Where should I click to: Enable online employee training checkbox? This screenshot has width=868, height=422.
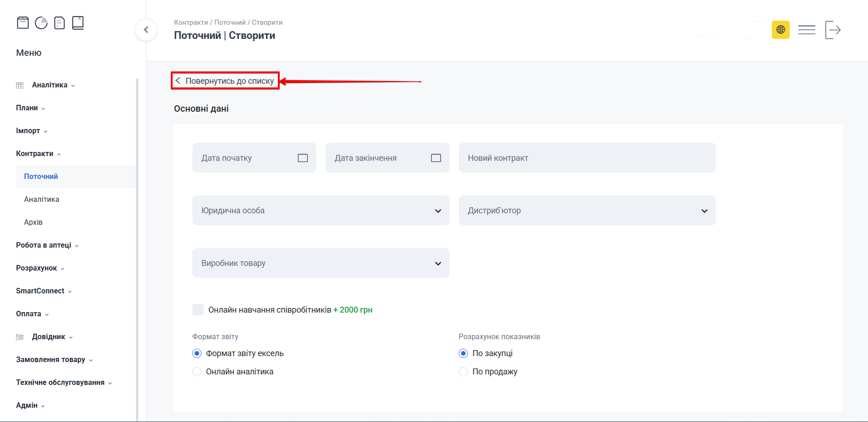click(198, 310)
